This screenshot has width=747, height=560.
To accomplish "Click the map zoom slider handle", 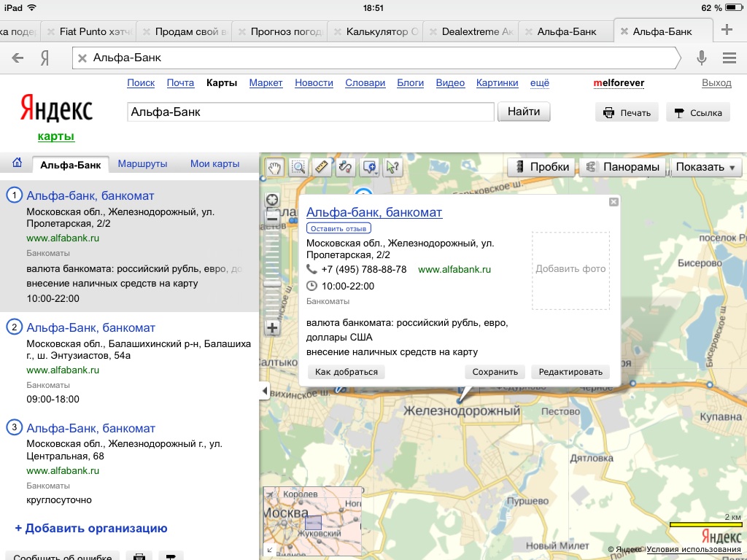I will point(272,284).
